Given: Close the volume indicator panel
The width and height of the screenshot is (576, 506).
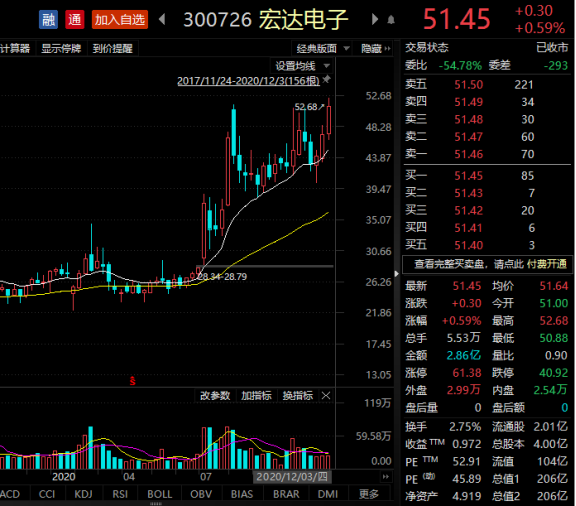Looking at the screenshot, I should [326, 395].
